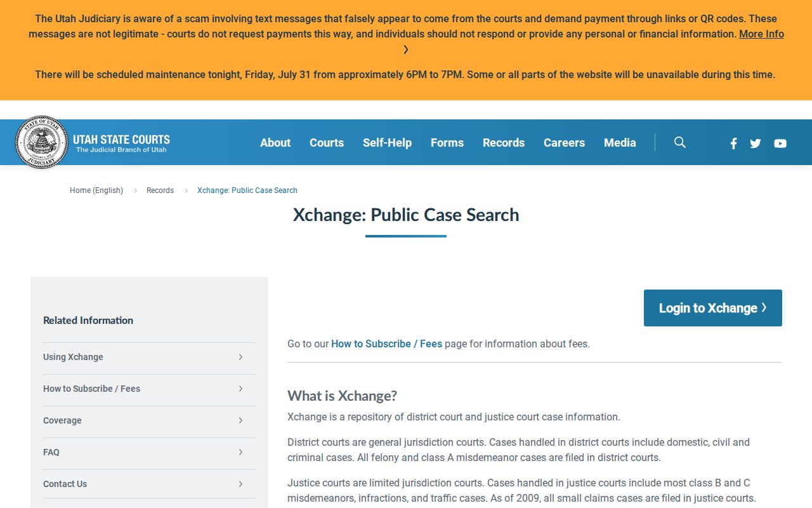This screenshot has height=508, width=812.
Task: Click the Login to Xchange button
Action: (713, 308)
